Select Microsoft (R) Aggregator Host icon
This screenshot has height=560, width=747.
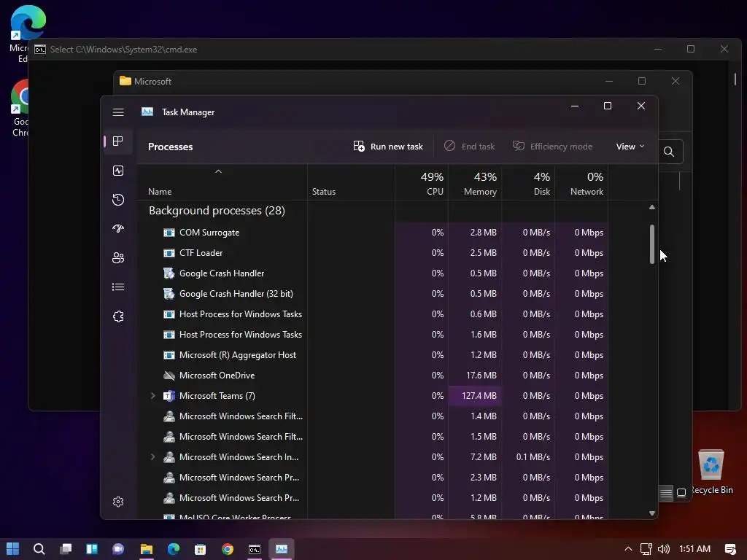(x=169, y=355)
